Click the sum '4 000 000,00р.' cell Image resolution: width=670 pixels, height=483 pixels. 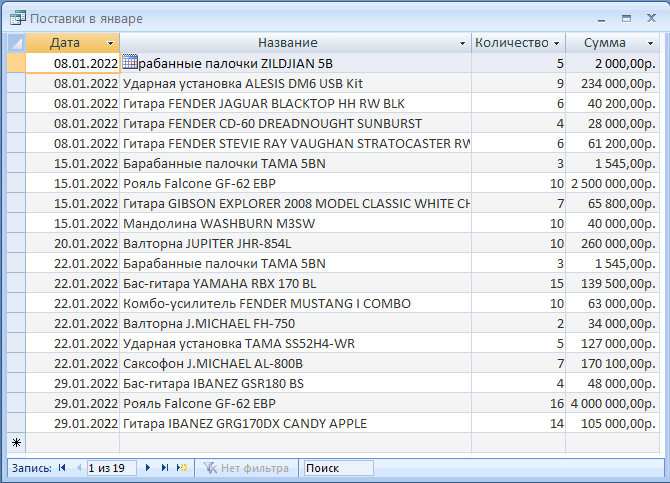[x=612, y=403]
